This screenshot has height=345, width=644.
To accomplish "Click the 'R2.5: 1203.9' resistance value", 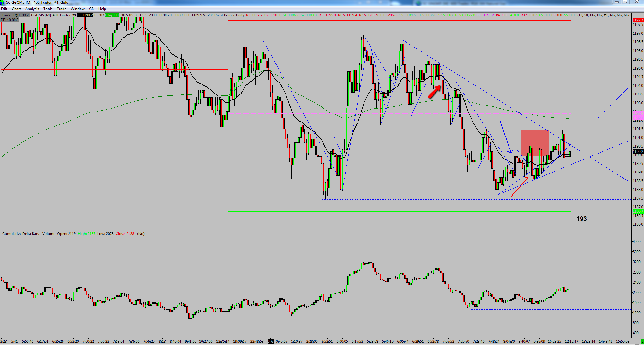I will tap(369, 15).
